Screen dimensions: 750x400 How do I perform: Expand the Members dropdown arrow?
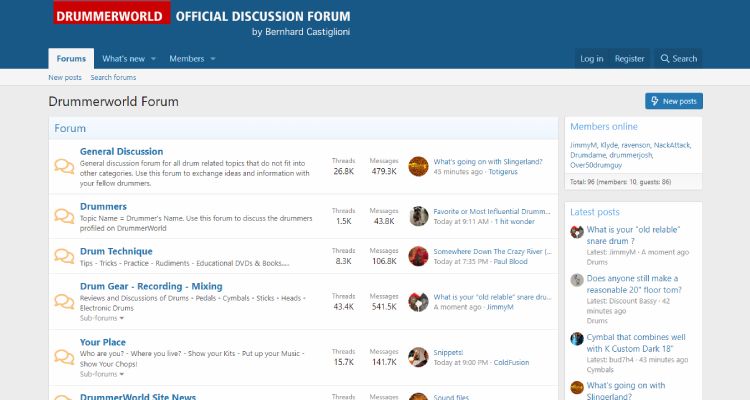[213, 59]
